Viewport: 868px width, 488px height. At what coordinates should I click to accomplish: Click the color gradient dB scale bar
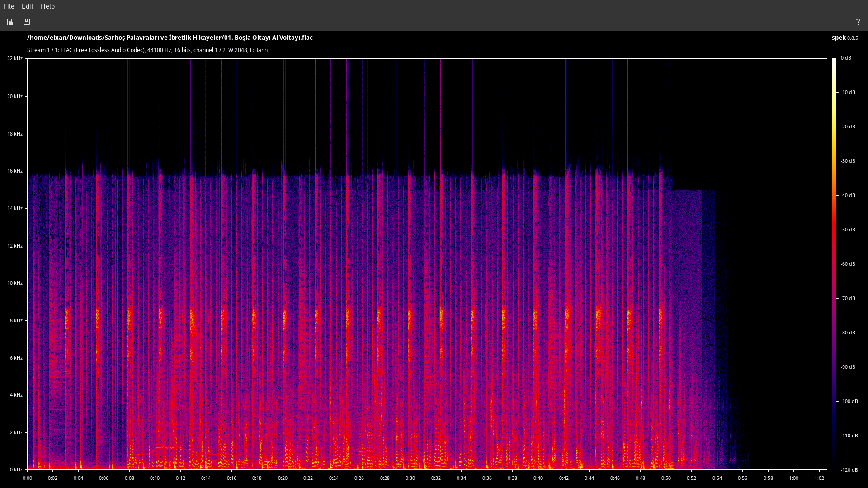point(834,264)
